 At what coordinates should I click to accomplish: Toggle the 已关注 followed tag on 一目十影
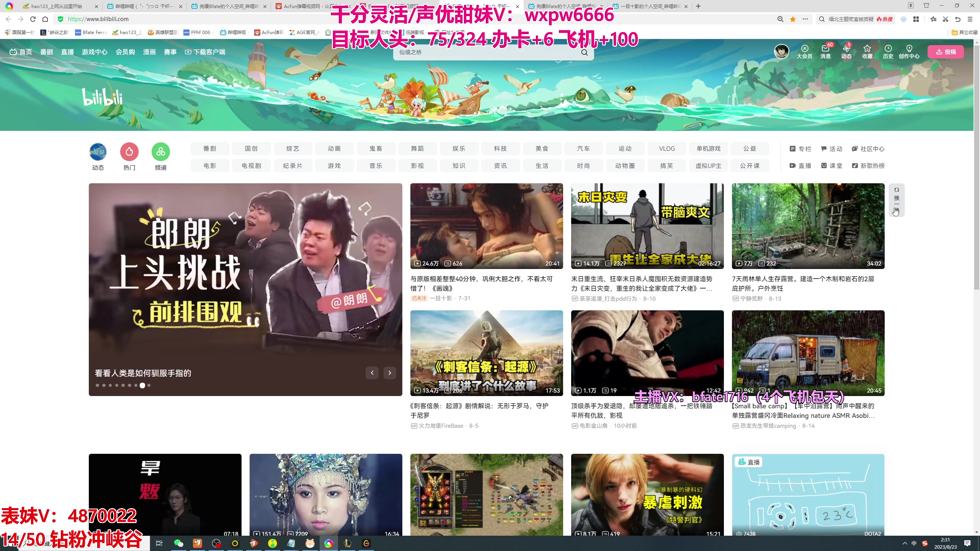point(419,298)
